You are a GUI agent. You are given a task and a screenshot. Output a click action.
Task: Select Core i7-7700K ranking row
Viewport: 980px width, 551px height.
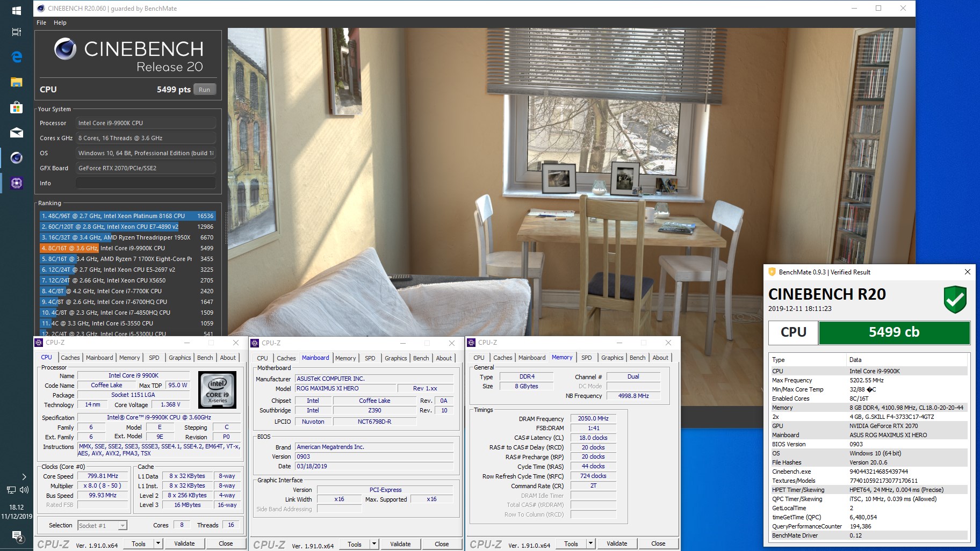point(128,291)
